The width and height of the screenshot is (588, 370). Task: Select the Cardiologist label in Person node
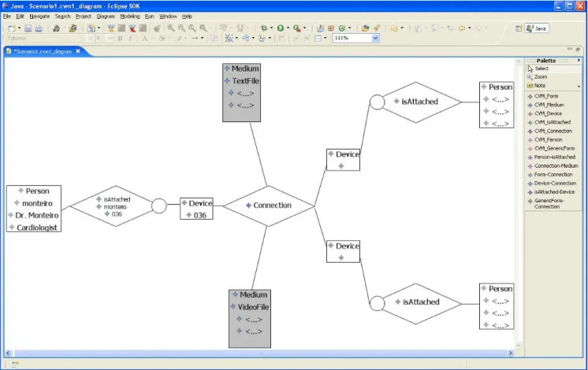point(37,228)
